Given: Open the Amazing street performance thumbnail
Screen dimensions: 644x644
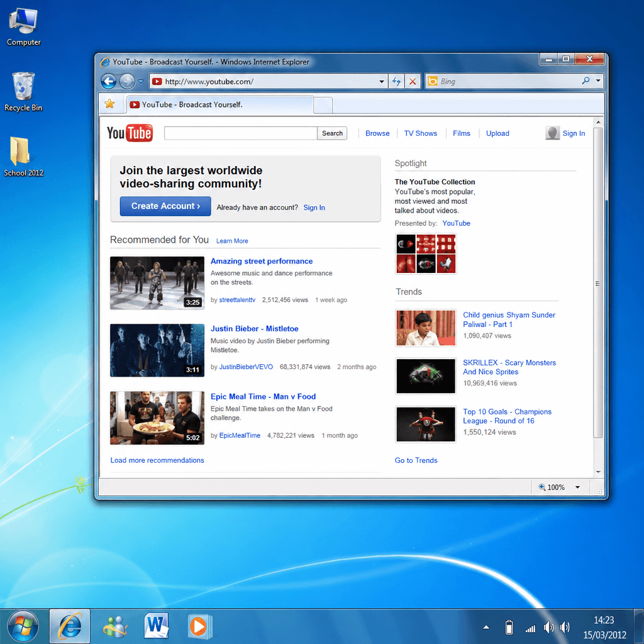Looking at the screenshot, I should pyautogui.click(x=157, y=283).
